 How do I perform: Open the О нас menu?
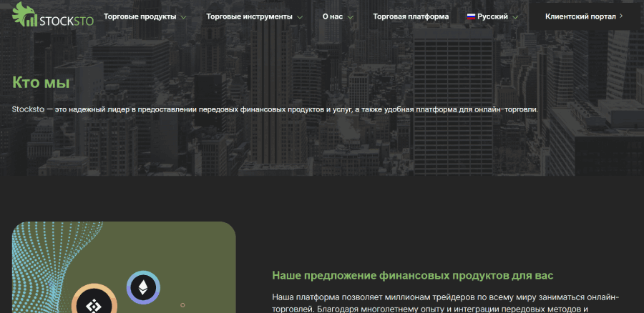point(333,17)
